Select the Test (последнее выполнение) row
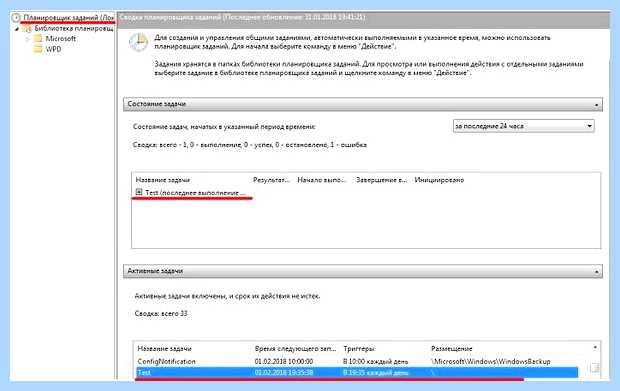The image size is (620, 391). point(195,193)
